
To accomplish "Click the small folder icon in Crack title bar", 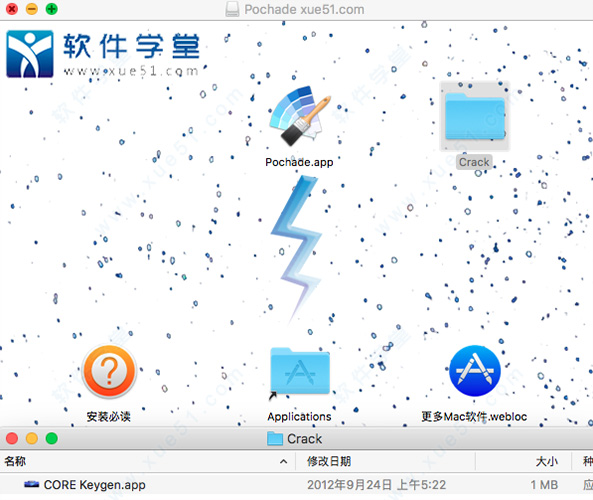I will (x=275, y=438).
